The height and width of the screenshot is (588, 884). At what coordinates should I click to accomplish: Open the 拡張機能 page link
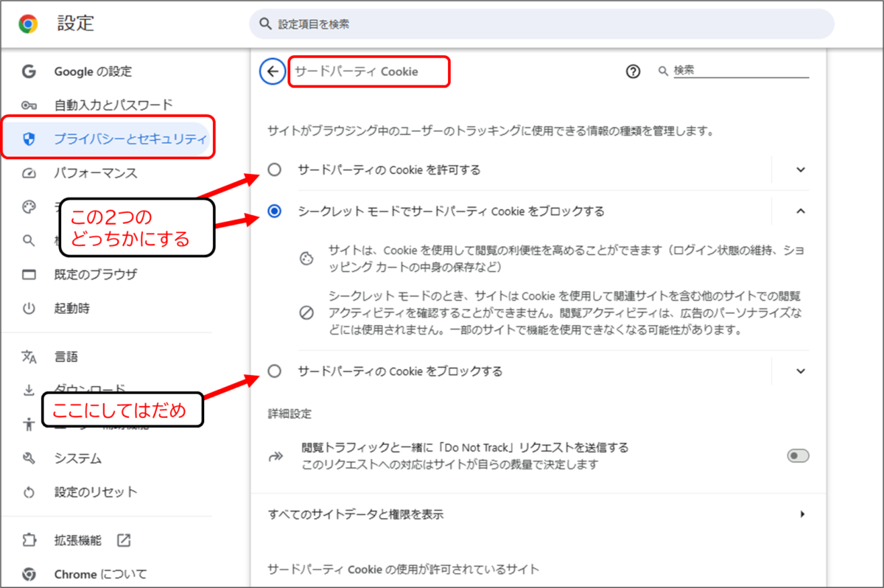[x=78, y=540]
